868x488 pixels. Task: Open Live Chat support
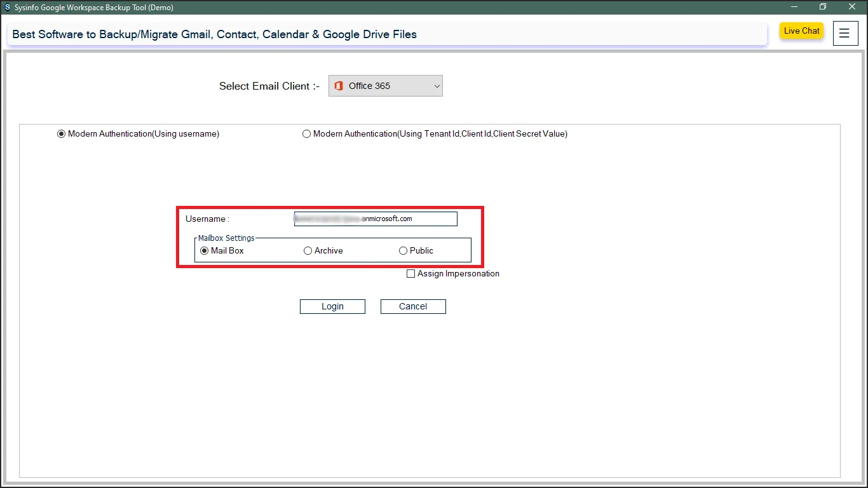(x=801, y=31)
